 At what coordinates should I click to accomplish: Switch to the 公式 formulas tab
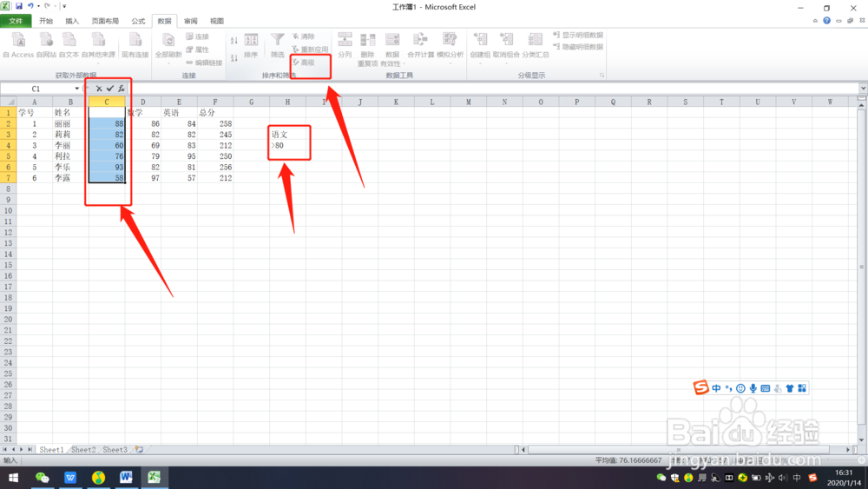click(138, 21)
